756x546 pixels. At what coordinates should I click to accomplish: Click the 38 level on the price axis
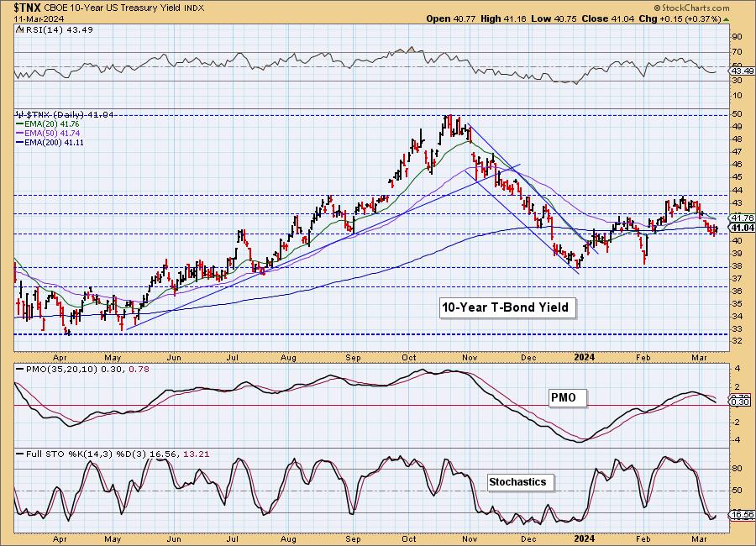point(738,266)
